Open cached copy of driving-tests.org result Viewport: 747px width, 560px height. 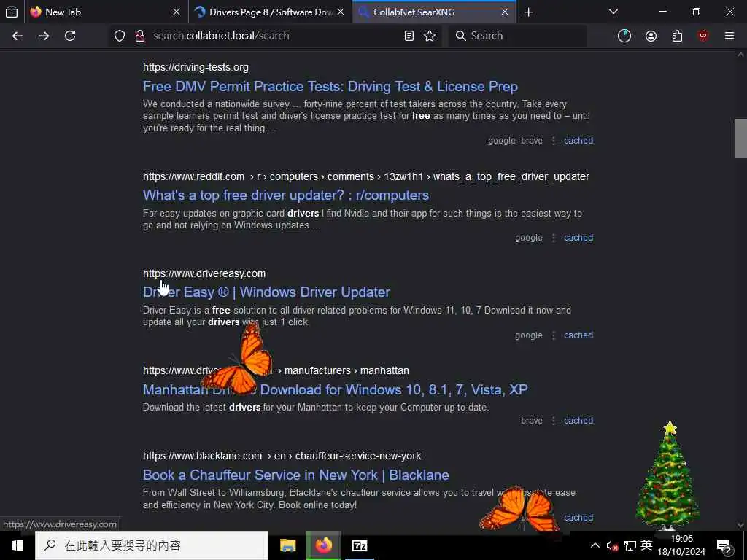click(x=578, y=141)
